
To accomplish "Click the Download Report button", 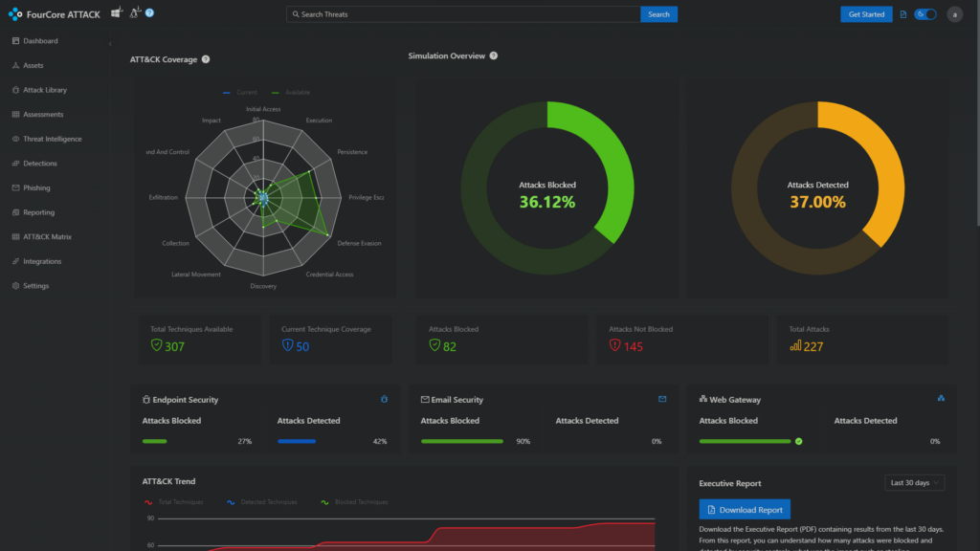I will point(745,509).
